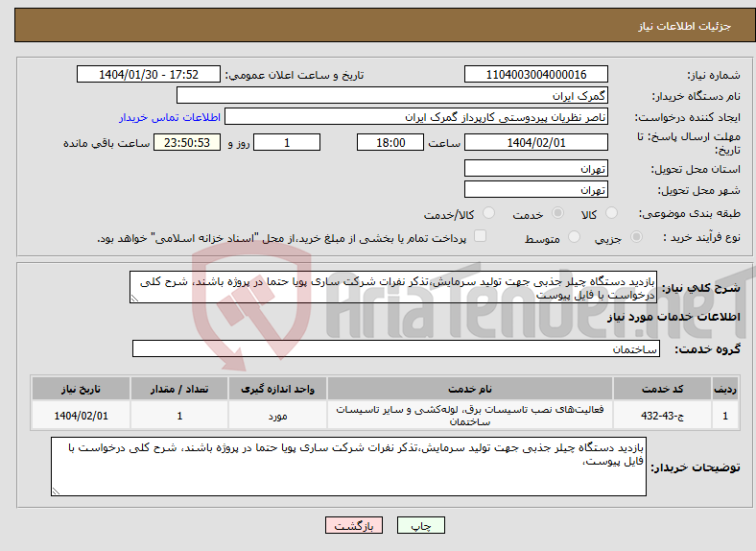Viewport: 756px width, 551px height.
Task: Click the service name cell in row 1
Action: pyautogui.click(x=469, y=415)
